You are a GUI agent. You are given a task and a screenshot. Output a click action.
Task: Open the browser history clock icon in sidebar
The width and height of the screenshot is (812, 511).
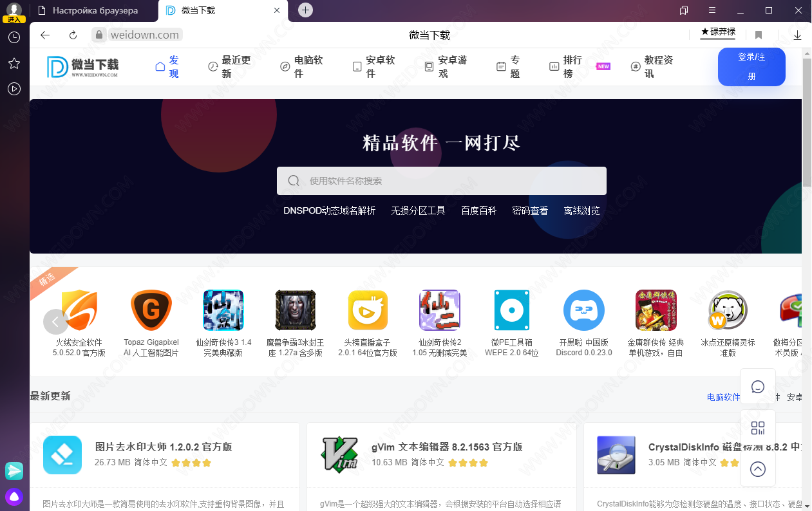14,37
